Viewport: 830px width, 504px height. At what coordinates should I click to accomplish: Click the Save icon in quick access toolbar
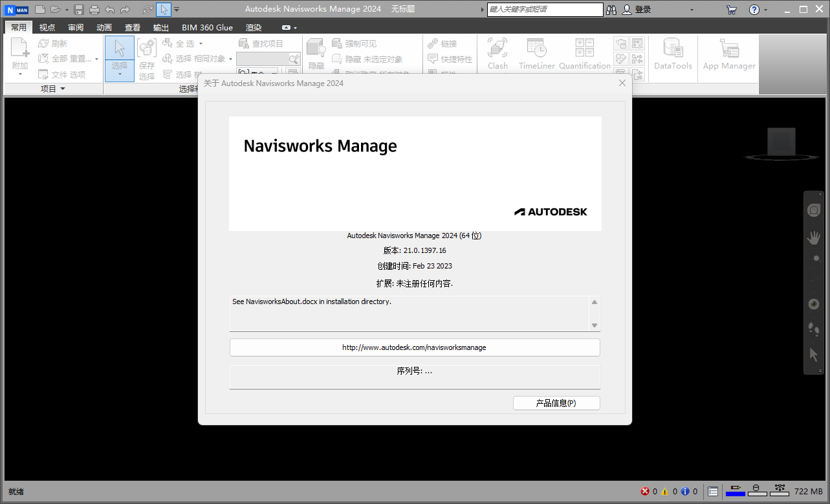click(79, 10)
